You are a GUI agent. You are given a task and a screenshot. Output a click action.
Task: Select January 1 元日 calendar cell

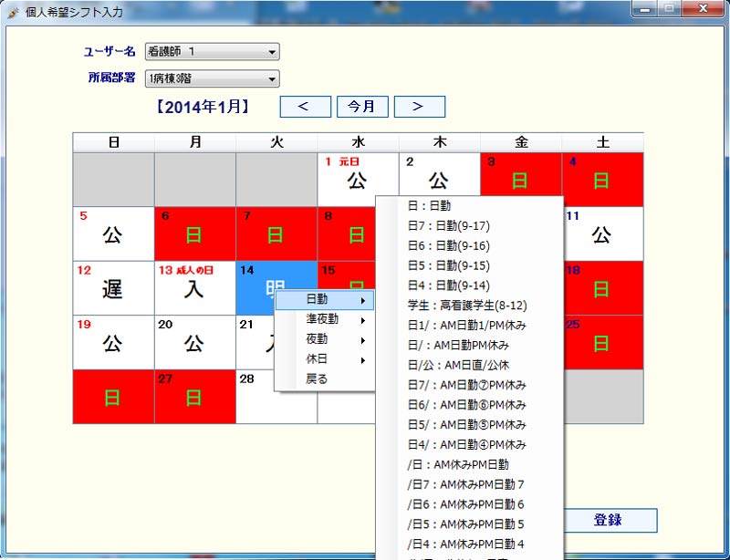[x=358, y=180]
